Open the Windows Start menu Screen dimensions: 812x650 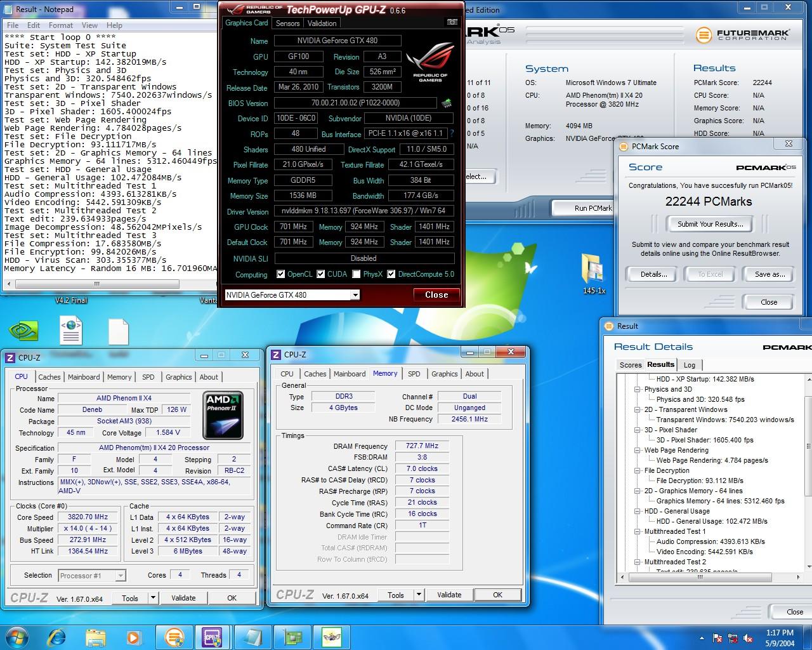click(x=16, y=637)
